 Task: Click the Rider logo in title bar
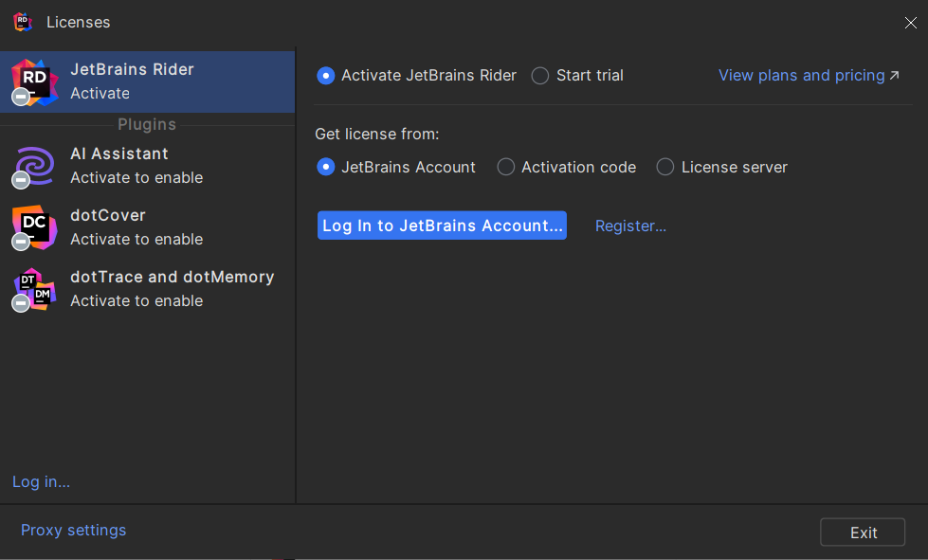(x=23, y=22)
